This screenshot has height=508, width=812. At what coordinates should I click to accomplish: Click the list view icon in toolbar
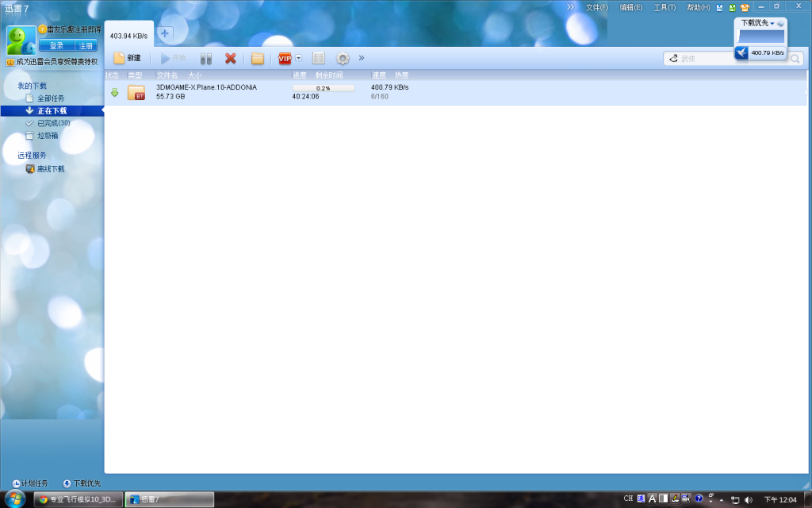[319, 58]
